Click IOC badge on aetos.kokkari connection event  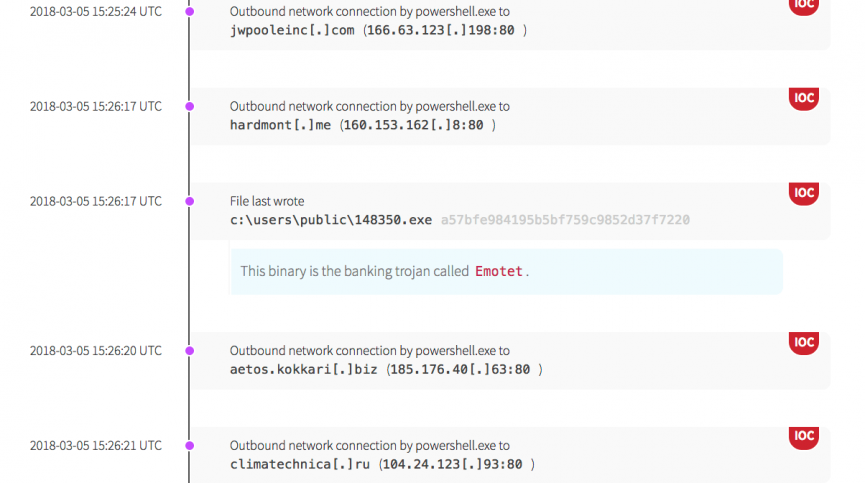(803, 343)
